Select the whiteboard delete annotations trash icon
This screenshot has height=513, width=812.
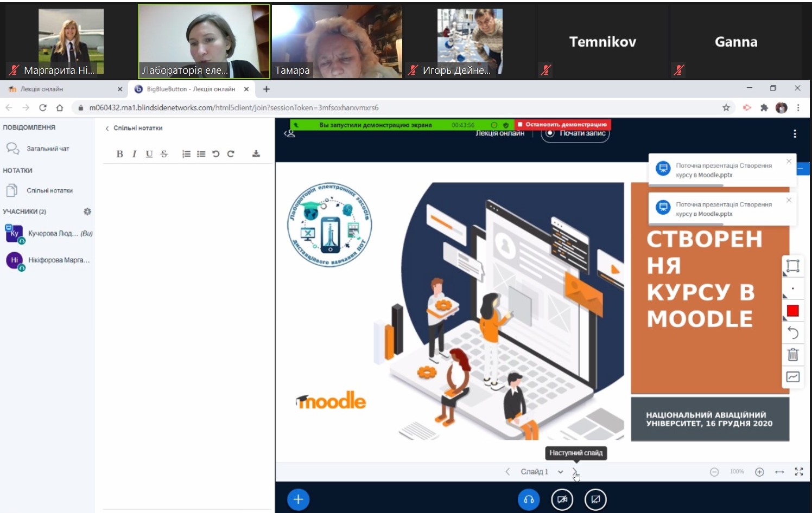click(792, 355)
